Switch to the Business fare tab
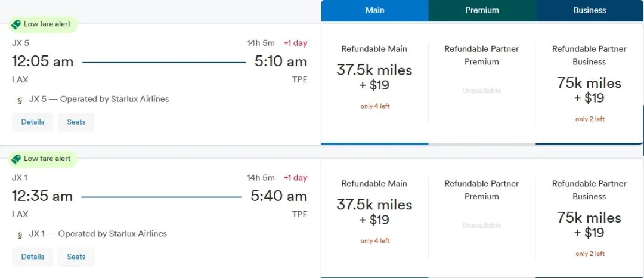 tap(589, 10)
